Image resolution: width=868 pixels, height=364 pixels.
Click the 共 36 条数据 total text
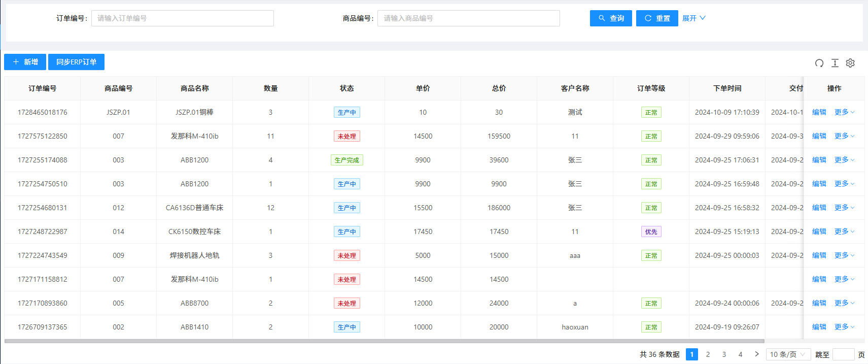(x=659, y=354)
